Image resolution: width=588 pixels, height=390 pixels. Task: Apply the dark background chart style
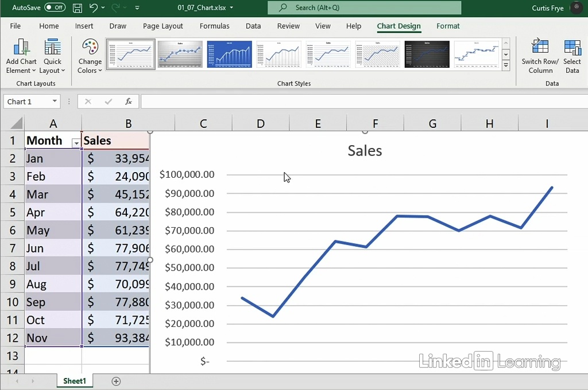427,54
